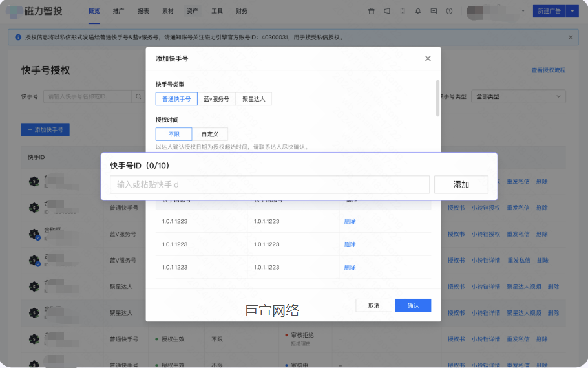Choose 不限 for 授权时间
This screenshot has width=588, height=368.
(x=174, y=134)
